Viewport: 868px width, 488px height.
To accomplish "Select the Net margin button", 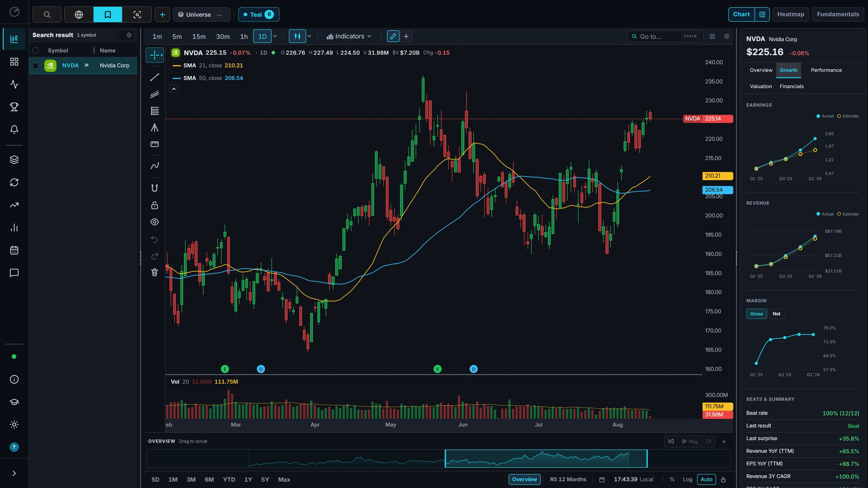I will [776, 314].
